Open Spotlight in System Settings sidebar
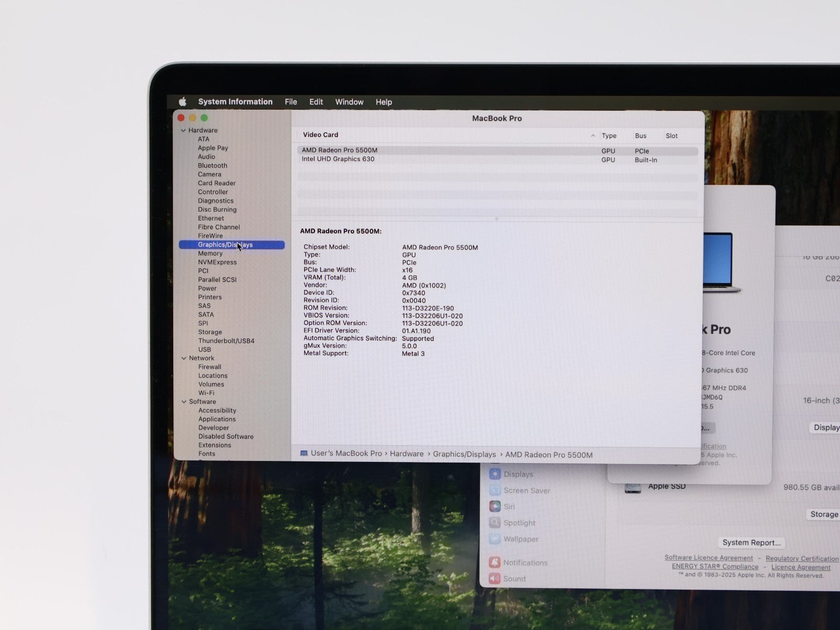Viewport: 840px width, 630px height. coord(519,523)
